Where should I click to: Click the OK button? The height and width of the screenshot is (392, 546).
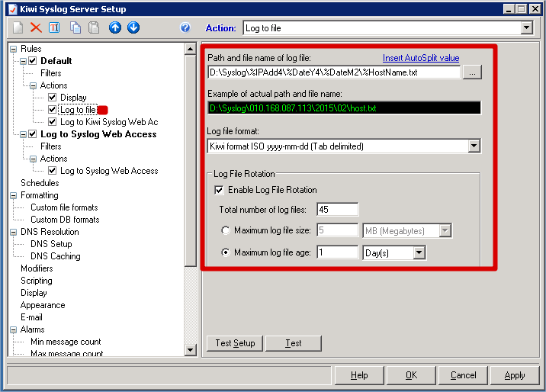pyautogui.click(x=411, y=375)
